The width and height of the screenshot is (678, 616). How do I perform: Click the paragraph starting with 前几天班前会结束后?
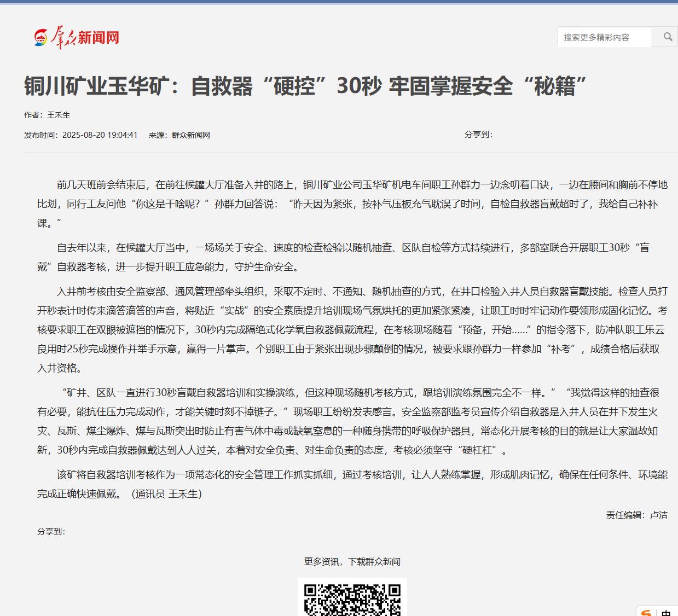[x=352, y=204]
